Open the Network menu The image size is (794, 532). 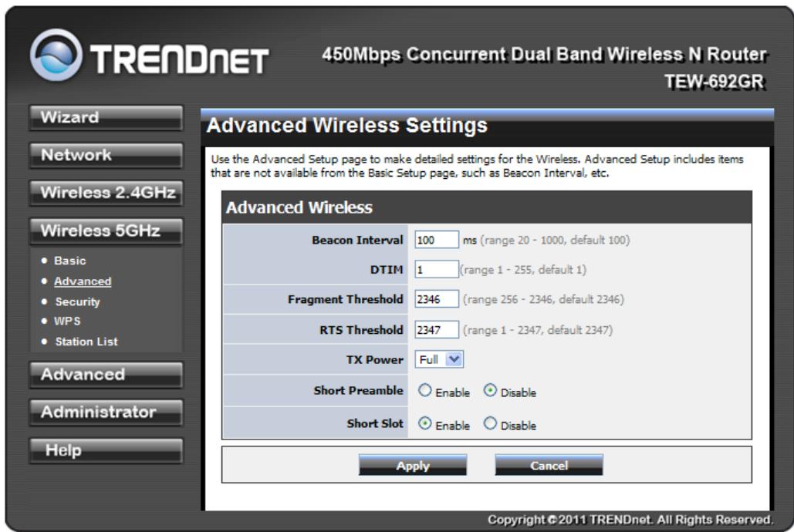(106, 156)
